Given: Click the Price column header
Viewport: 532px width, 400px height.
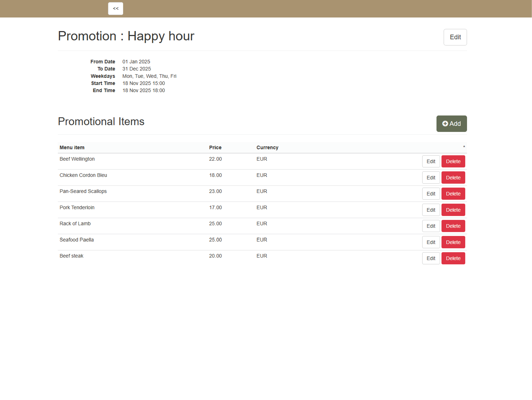Looking at the screenshot, I should coord(215,147).
